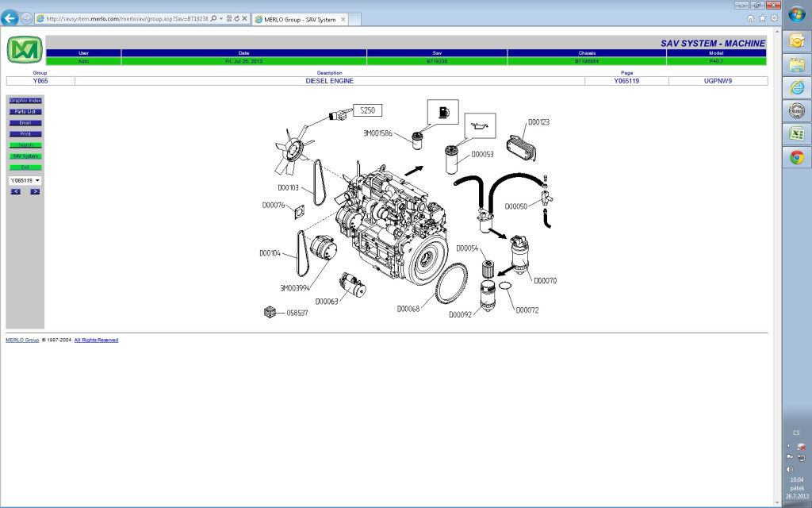
Task: Select part D00104 belt label
Action: 270,253
